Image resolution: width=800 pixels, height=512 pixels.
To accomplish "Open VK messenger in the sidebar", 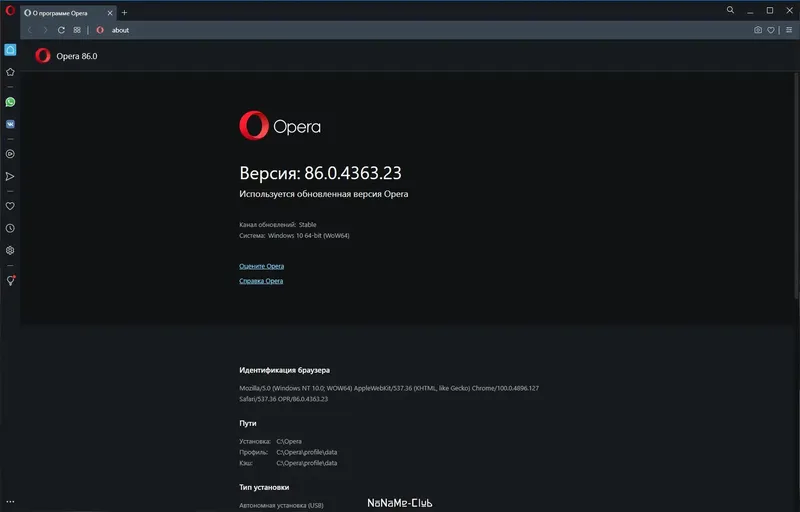I will coord(10,125).
